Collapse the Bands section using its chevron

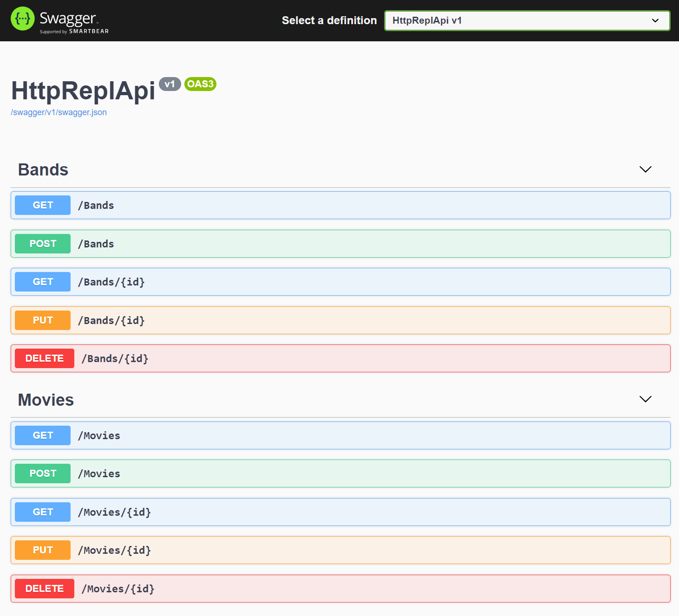pos(645,169)
